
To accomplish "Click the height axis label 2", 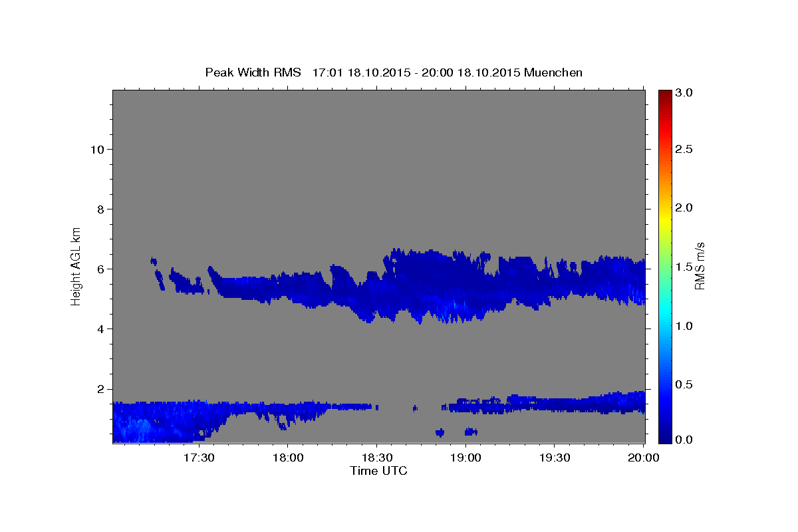I will [x=101, y=389].
